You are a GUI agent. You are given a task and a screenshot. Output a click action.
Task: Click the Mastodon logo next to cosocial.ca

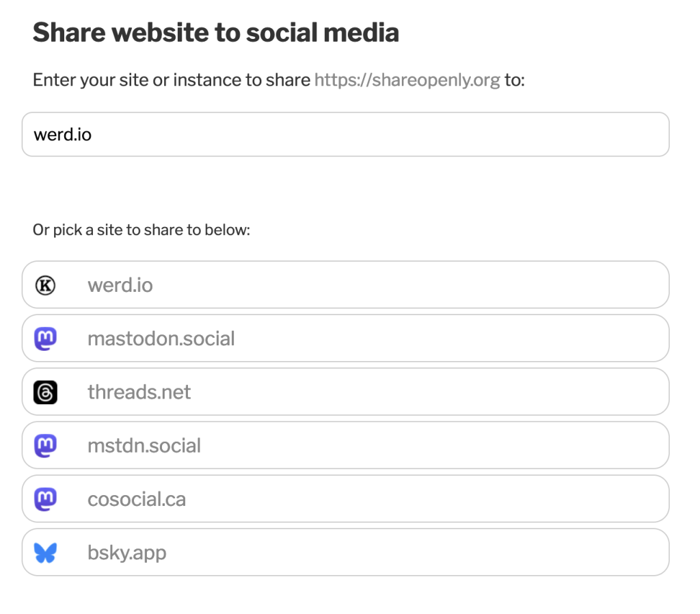pos(45,499)
